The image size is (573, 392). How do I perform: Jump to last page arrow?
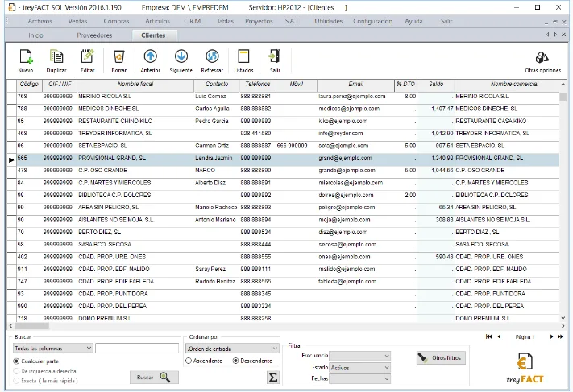click(560, 336)
